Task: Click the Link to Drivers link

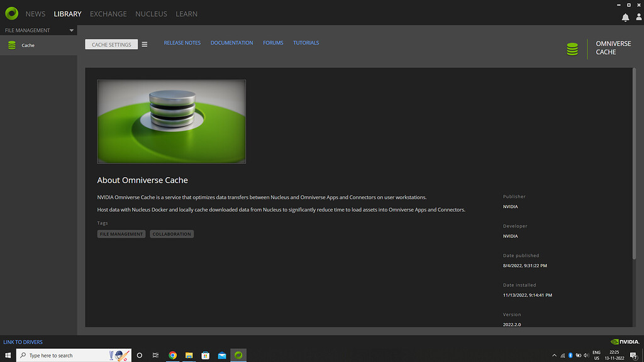Action: (x=23, y=342)
